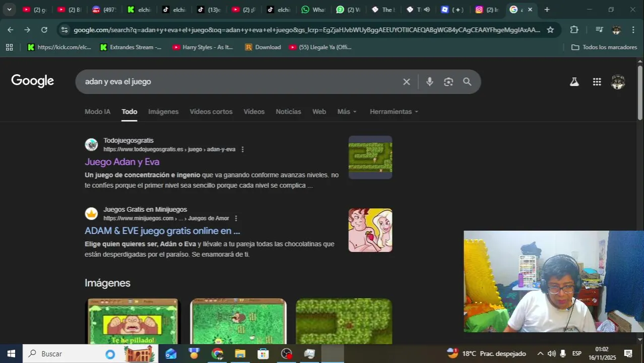Switch to the WhatsApp browser tab

tap(313, 10)
